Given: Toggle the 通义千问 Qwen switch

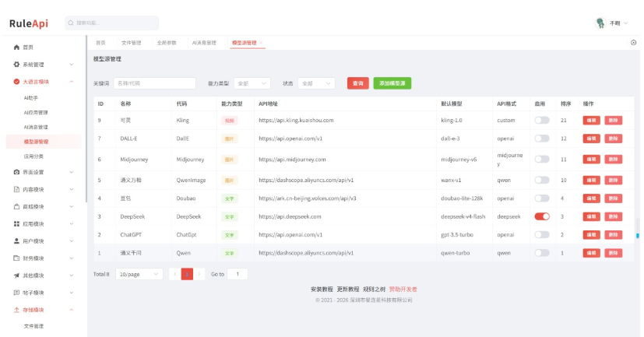Looking at the screenshot, I should [542, 253].
